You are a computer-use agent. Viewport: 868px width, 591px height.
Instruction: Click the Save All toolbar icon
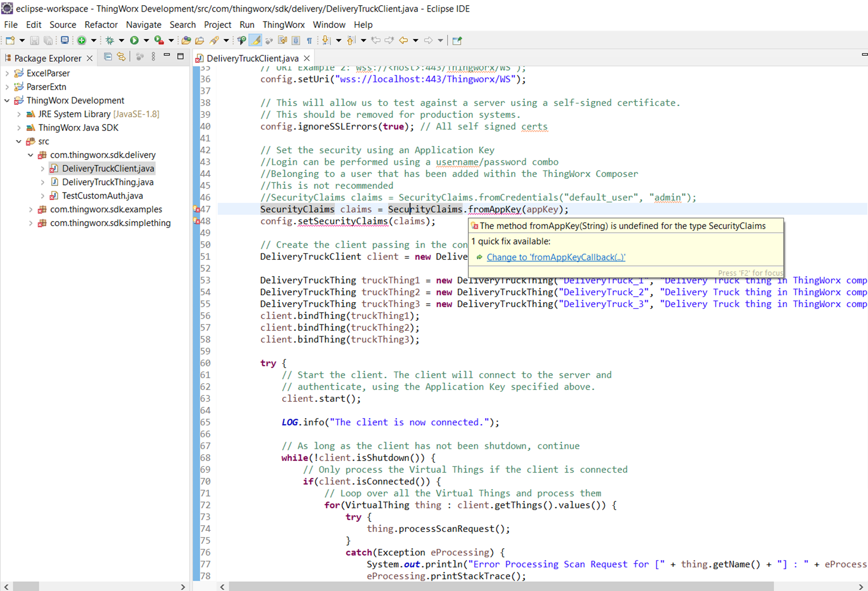coord(48,40)
